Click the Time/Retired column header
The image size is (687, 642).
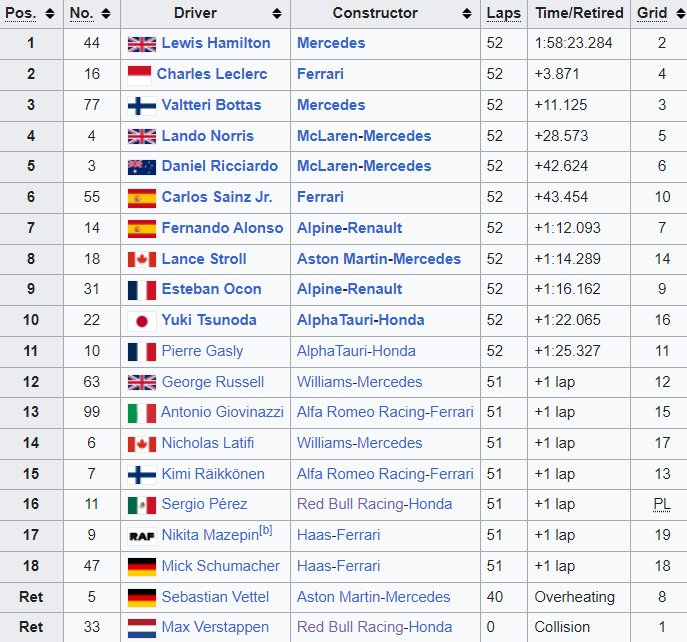click(579, 13)
